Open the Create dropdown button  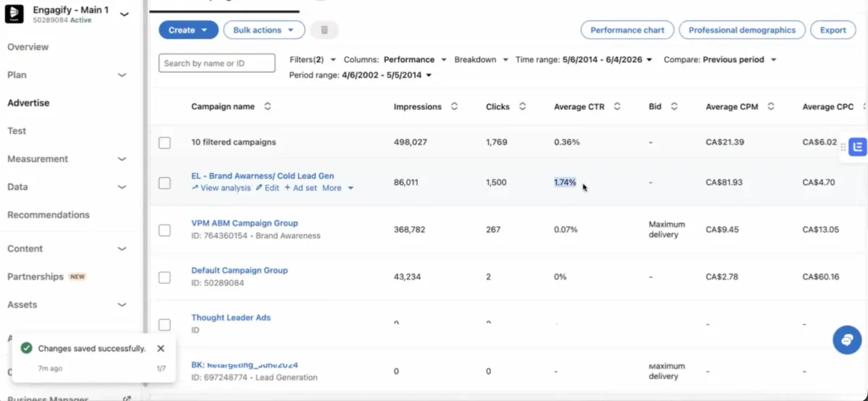[188, 30]
